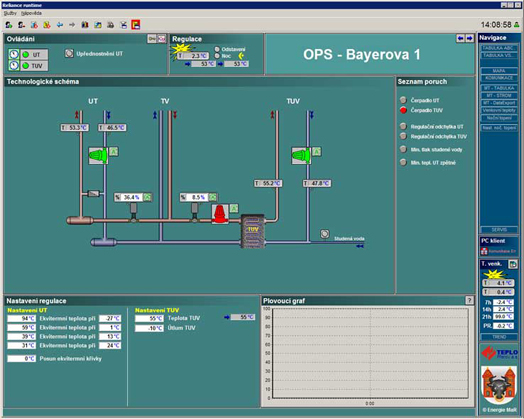Open the Služby menu
The image size is (524, 419).
(10, 13)
